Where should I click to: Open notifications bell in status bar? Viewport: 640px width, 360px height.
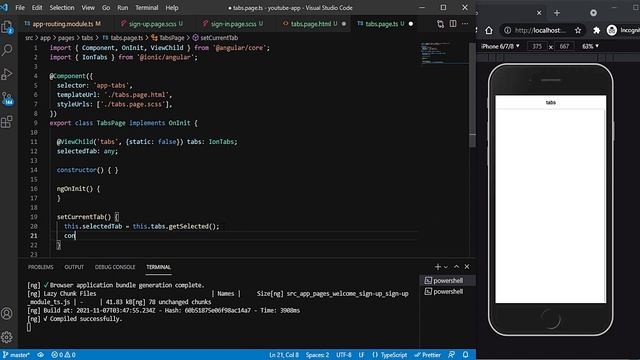(465, 355)
